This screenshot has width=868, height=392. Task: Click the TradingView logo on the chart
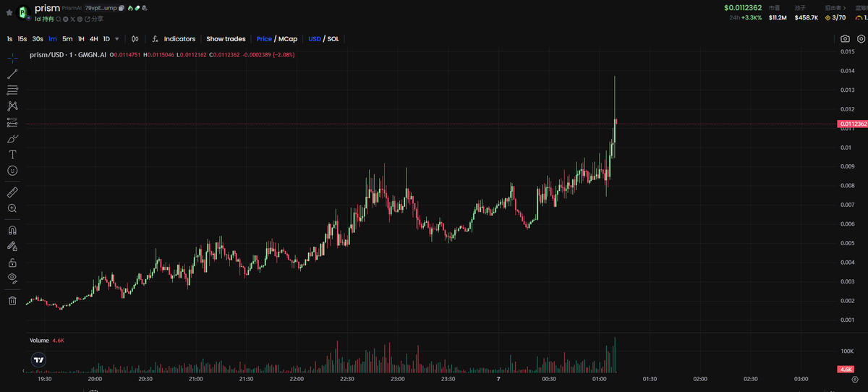click(x=39, y=359)
